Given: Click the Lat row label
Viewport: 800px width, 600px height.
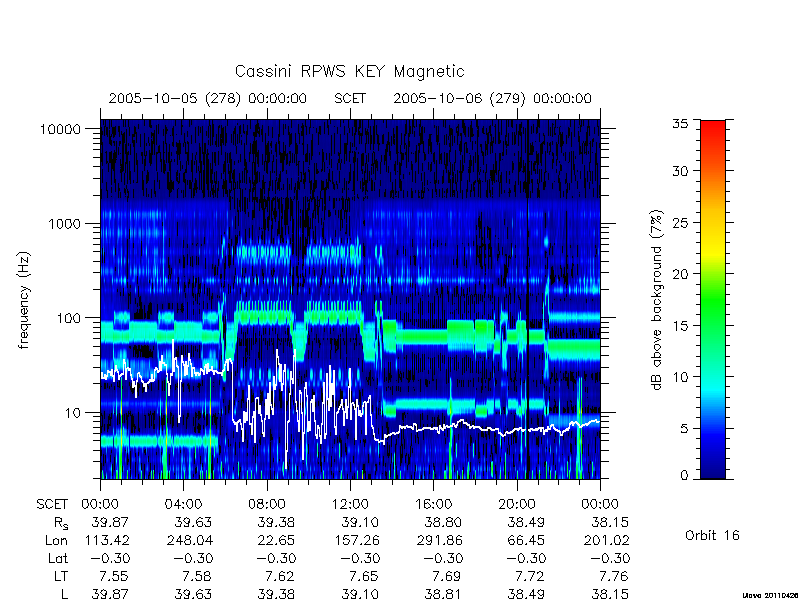Looking at the screenshot, I should point(58,558).
